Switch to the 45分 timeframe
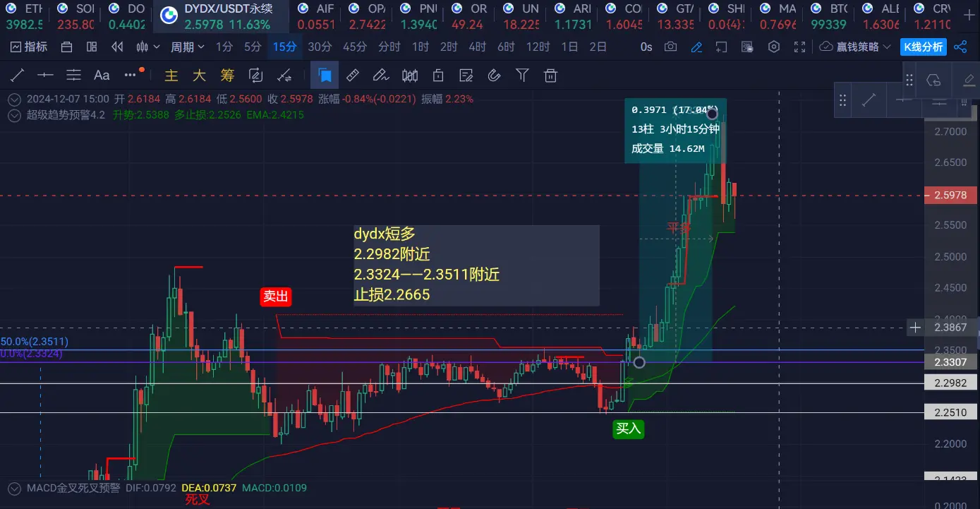980x509 pixels. 355,47
